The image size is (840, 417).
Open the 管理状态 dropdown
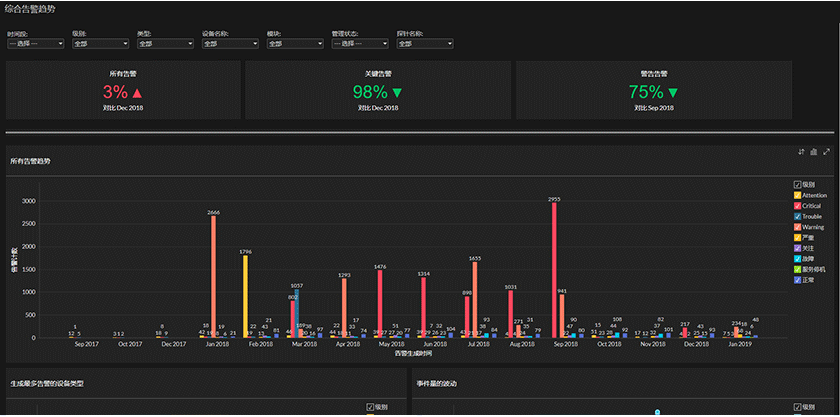(360, 44)
